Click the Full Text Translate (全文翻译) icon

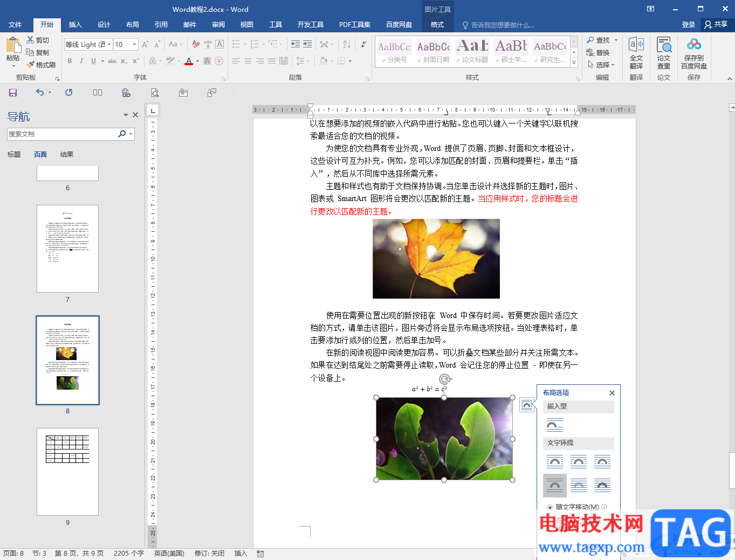(x=636, y=53)
